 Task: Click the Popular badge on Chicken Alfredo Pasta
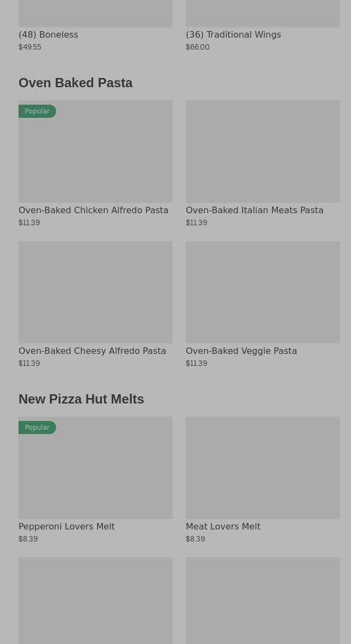point(37,111)
